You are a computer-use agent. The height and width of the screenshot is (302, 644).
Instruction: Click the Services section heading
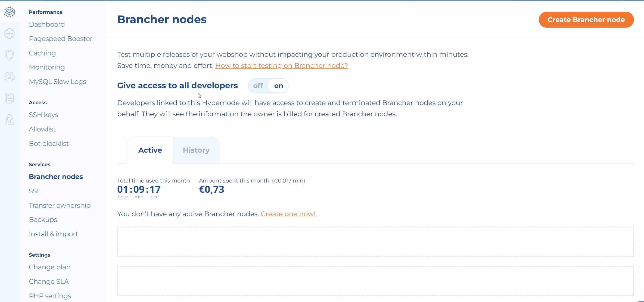click(x=40, y=165)
